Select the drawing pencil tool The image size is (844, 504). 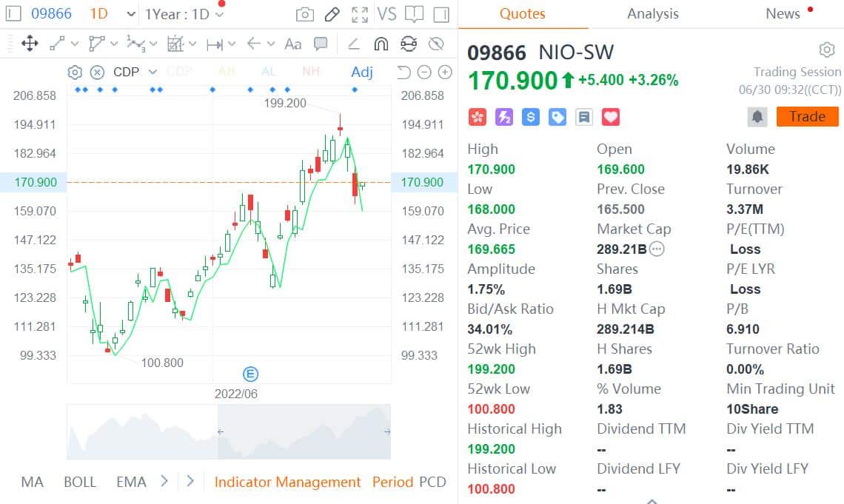(331, 13)
